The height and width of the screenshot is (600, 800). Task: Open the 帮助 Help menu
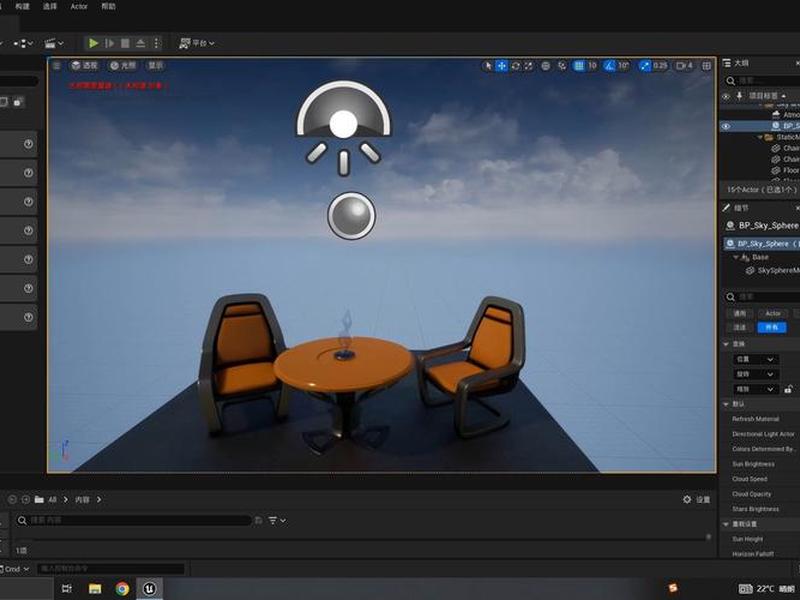(108, 7)
